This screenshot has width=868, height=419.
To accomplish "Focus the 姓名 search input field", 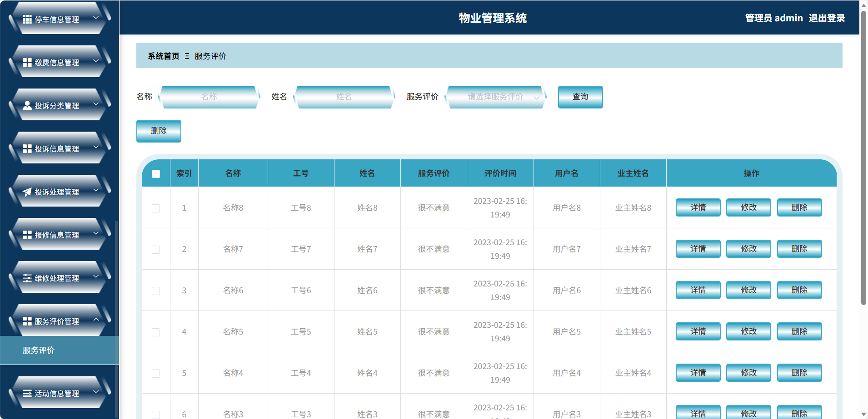I will click(344, 97).
